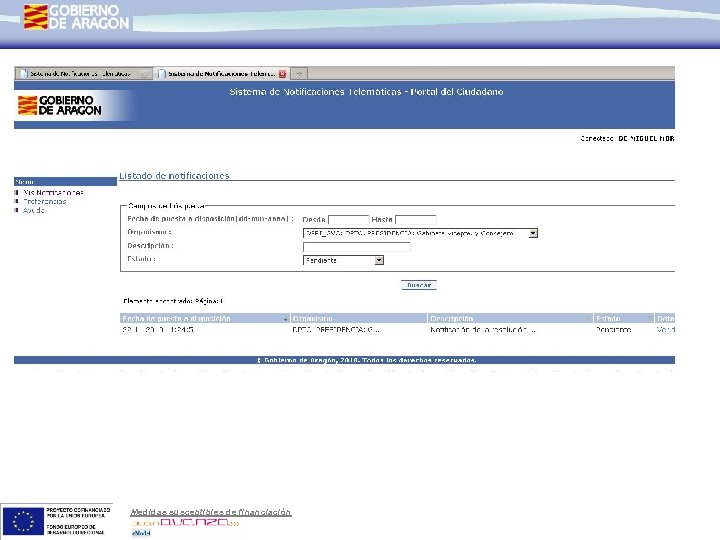
Task: Click the DPTO. PRESIDENCIA cell in results
Action: 336,330
